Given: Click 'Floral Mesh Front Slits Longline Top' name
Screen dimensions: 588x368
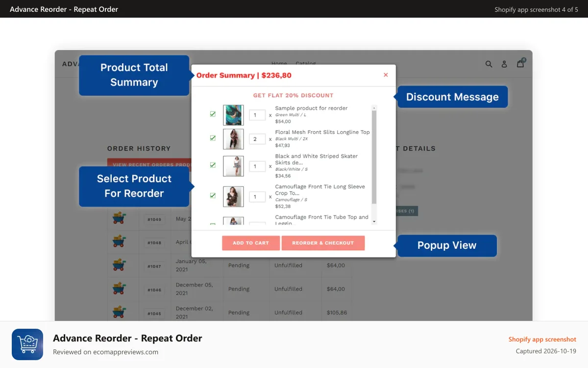Looking at the screenshot, I should coord(322,132).
